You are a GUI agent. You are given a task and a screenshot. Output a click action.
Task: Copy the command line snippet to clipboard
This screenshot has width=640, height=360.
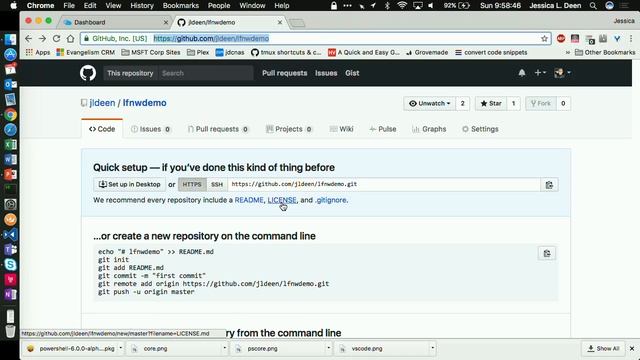(547, 253)
